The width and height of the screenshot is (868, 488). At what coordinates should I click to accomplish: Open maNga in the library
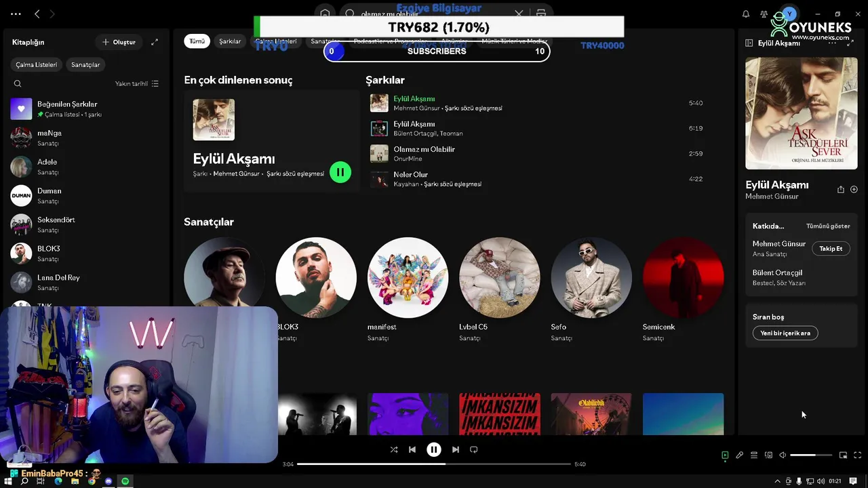86,138
